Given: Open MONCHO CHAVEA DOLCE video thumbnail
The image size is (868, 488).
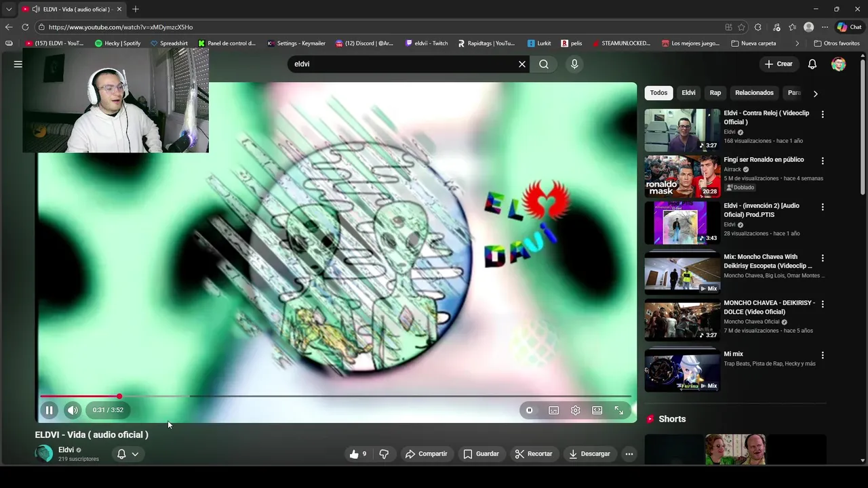Looking at the screenshot, I should [x=682, y=320].
